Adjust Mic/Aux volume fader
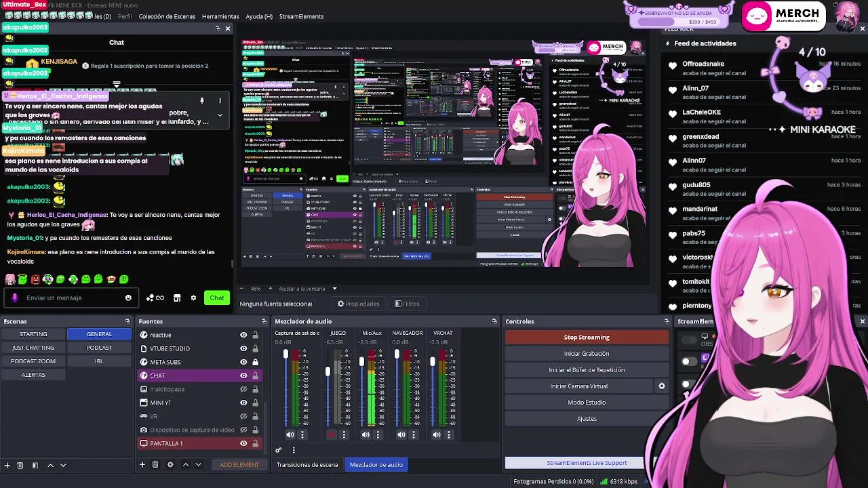868x488 pixels. [361, 361]
